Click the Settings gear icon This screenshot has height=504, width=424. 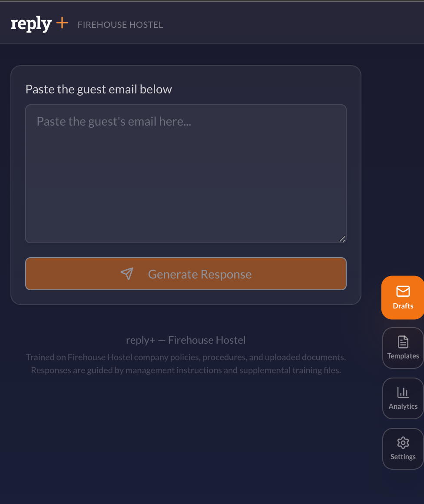(403, 443)
